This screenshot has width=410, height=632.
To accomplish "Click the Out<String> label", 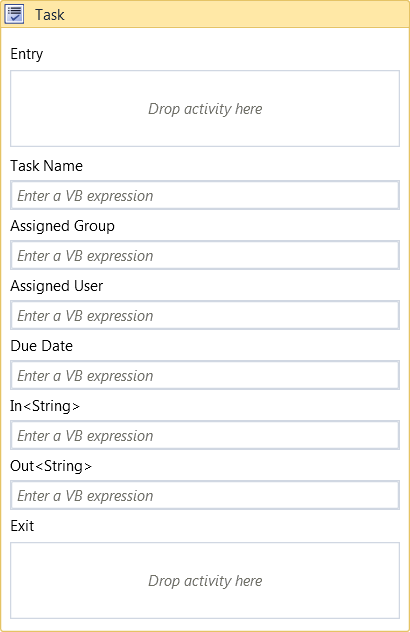I will click(51, 466).
